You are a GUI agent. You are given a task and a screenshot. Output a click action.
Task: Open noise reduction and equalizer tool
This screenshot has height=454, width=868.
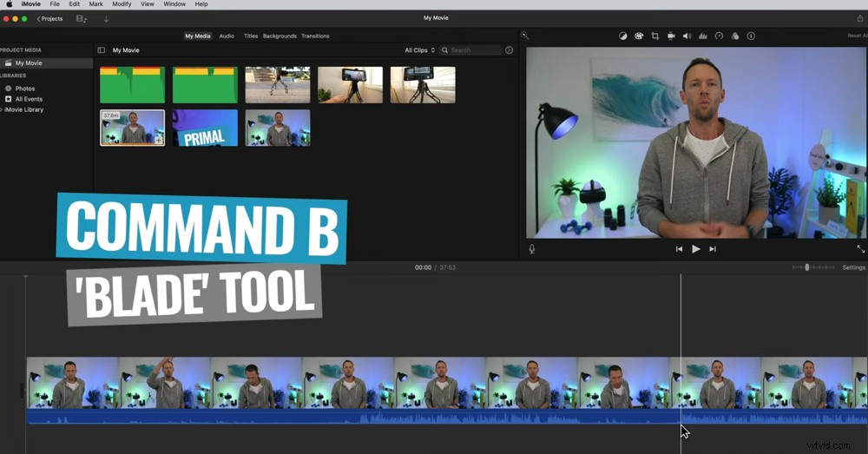[x=703, y=36]
